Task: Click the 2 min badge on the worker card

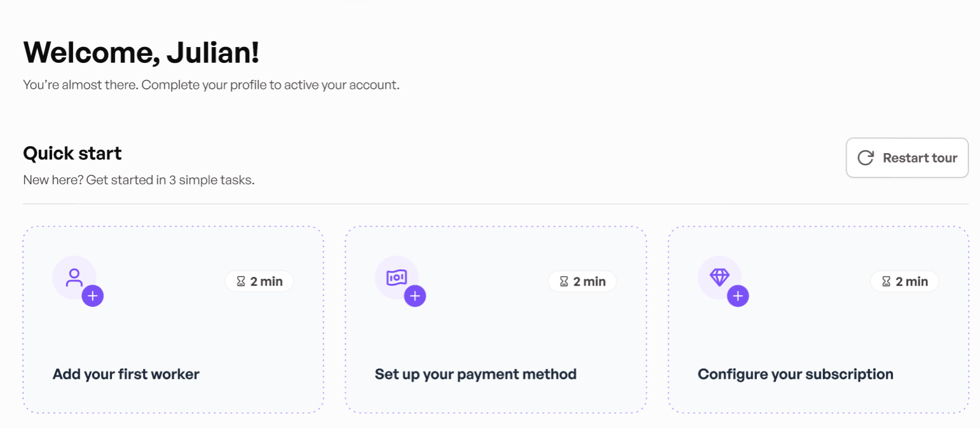Action: pos(259,281)
